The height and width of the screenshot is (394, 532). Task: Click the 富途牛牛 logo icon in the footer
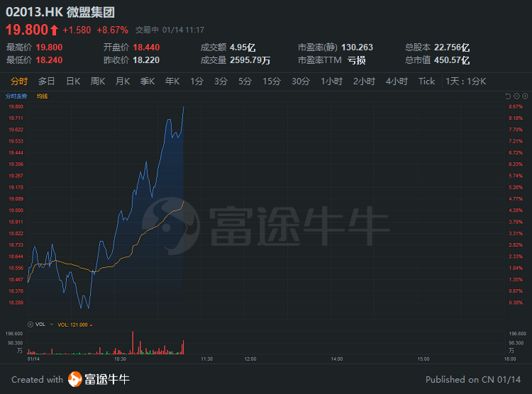(75, 379)
